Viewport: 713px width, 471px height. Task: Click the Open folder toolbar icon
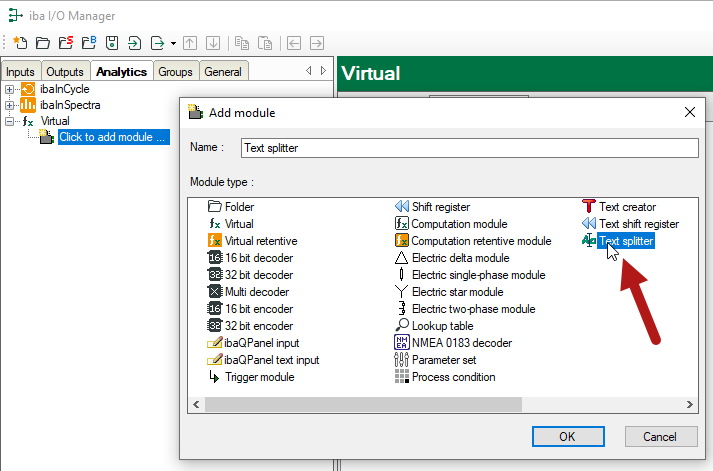tap(42, 43)
